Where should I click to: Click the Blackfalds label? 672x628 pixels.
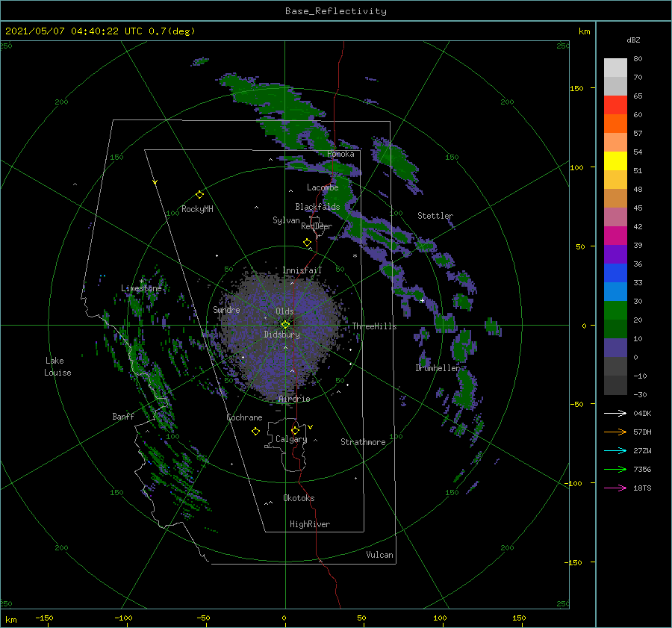(x=317, y=207)
